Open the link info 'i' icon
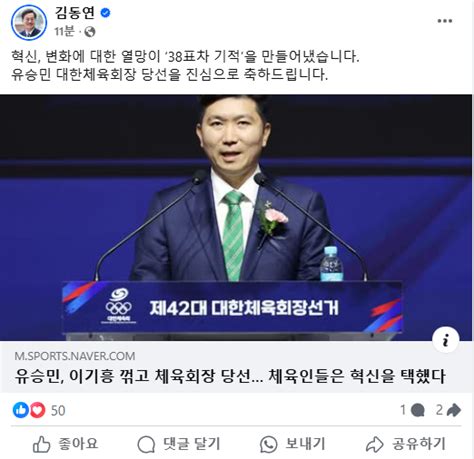The height and width of the screenshot is (459, 474). 445,340
